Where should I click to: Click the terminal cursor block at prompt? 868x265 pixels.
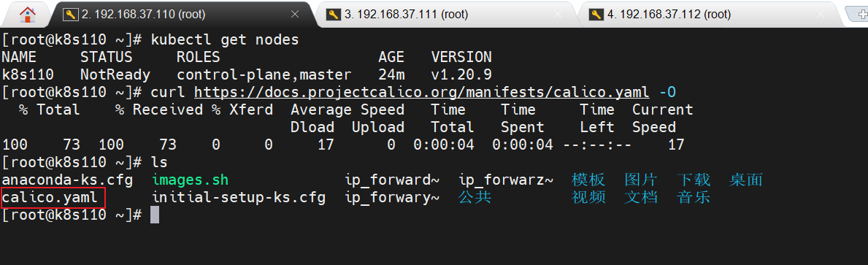[155, 215]
